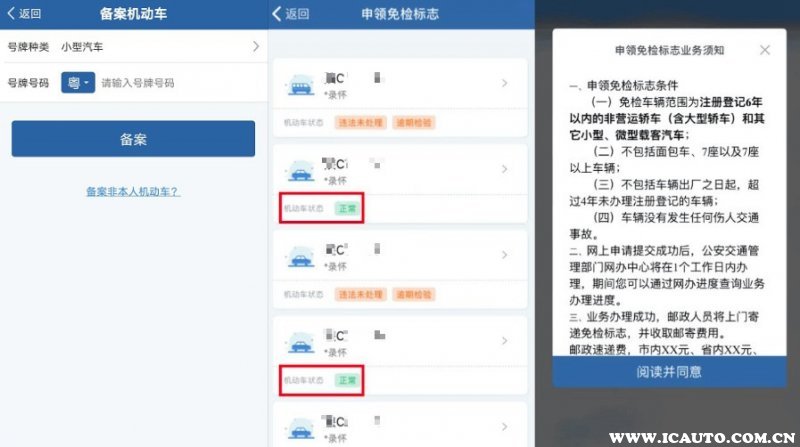800x447 pixels.
Task: Go back from 备案机动车 screen
Action: point(23,14)
